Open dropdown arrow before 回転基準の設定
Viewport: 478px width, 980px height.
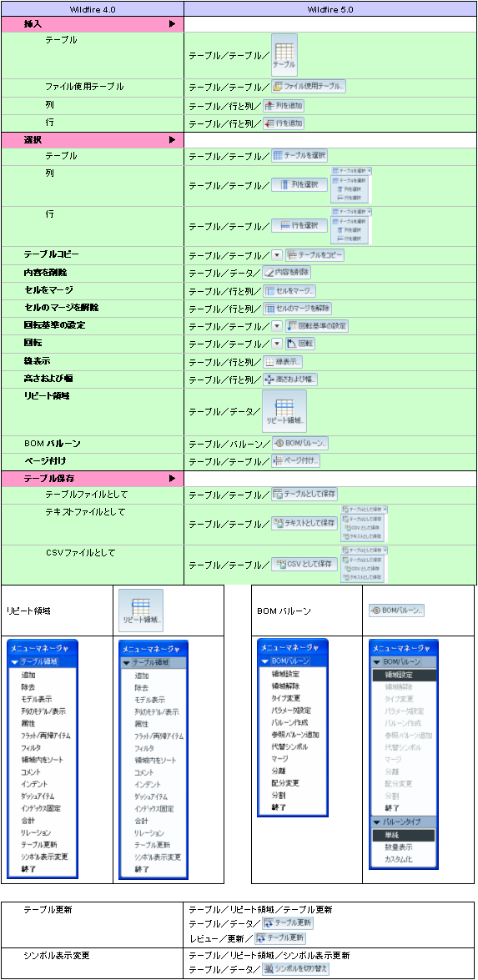pos(278,326)
